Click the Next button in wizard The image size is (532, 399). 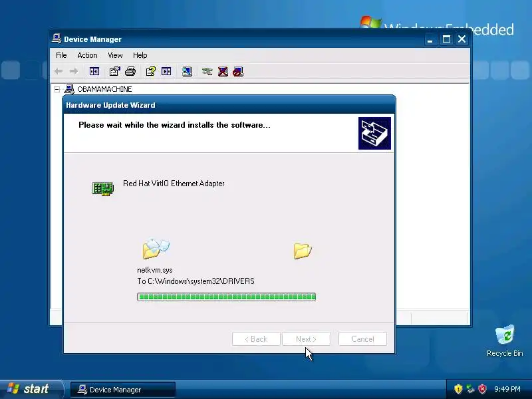click(x=306, y=339)
